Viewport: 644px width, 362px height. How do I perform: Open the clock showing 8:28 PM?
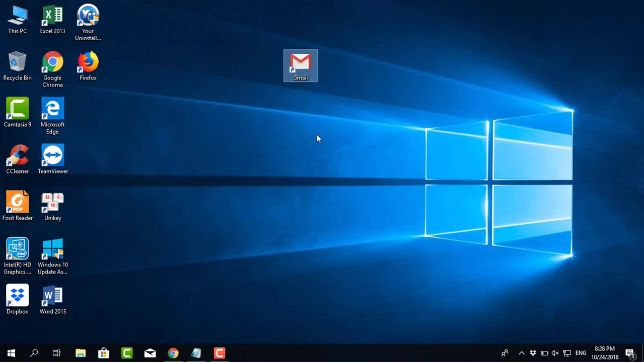pyautogui.click(x=605, y=353)
